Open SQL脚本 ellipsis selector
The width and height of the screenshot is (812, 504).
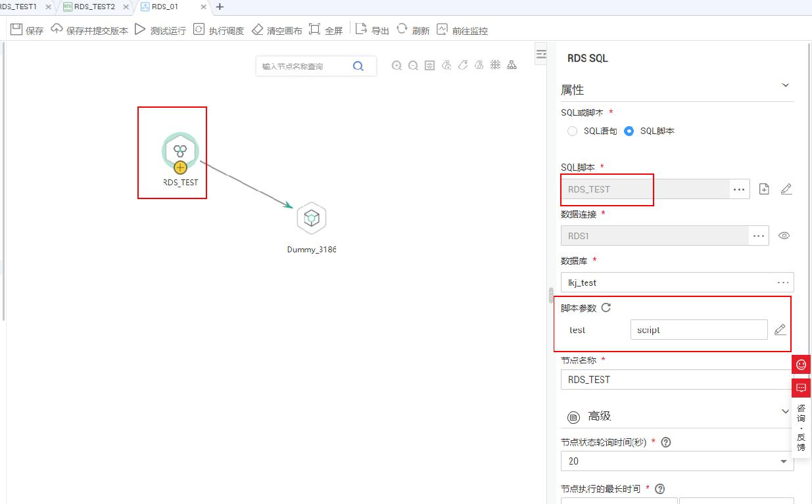click(740, 189)
